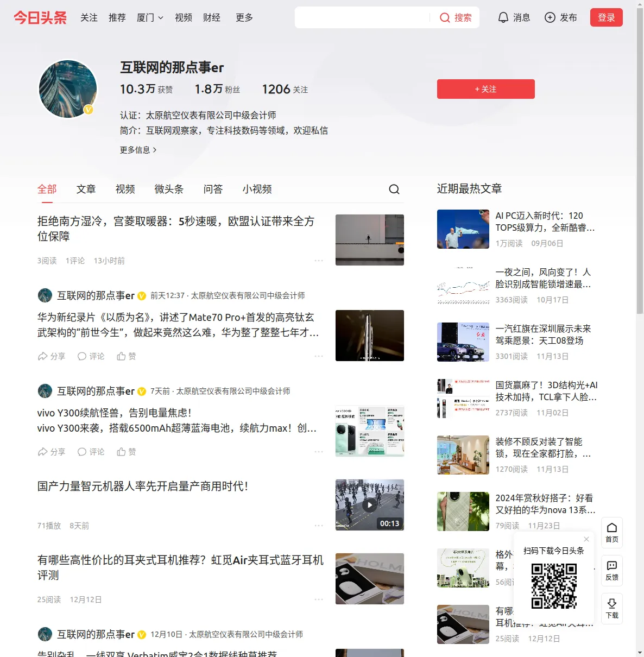Click the red 登录 button
Screen dimensions: 644x657
tap(607, 17)
